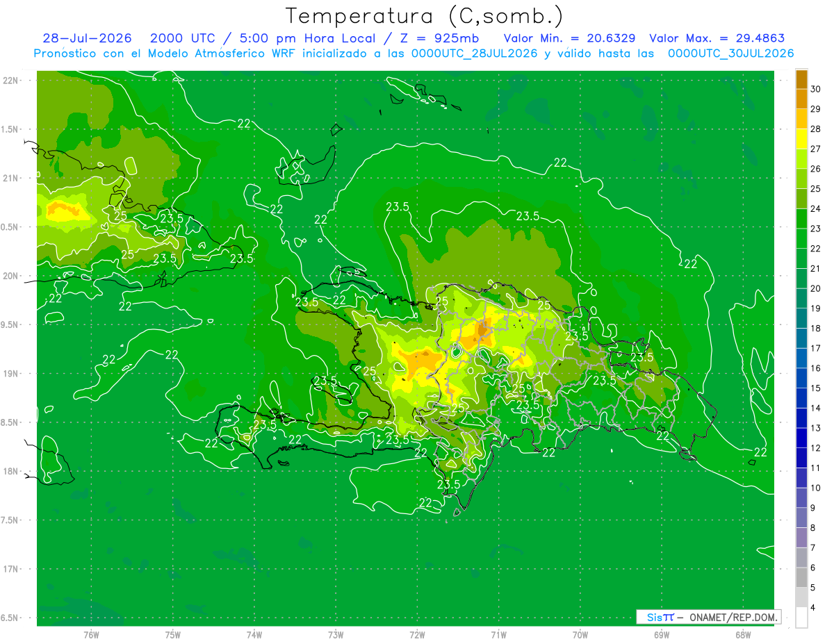The height and width of the screenshot is (644, 834).
Task: Click the "30" label on the color scale
Action: (816, 88)
